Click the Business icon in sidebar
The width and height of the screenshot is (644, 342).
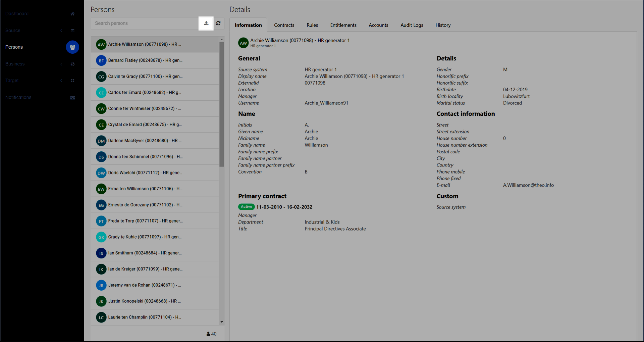coord(72,64)
